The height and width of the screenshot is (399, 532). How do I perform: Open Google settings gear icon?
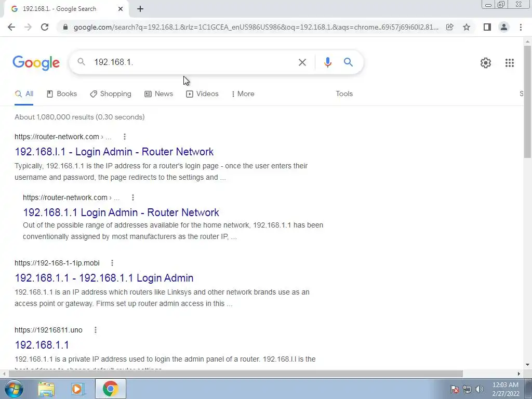pyautogui.click(x=486, y=63)
